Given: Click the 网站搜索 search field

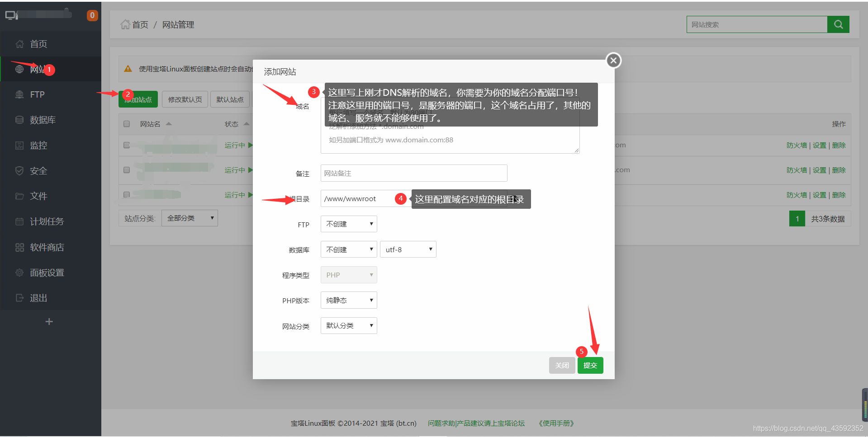Looking at the screenshot, I should (757, 24).
